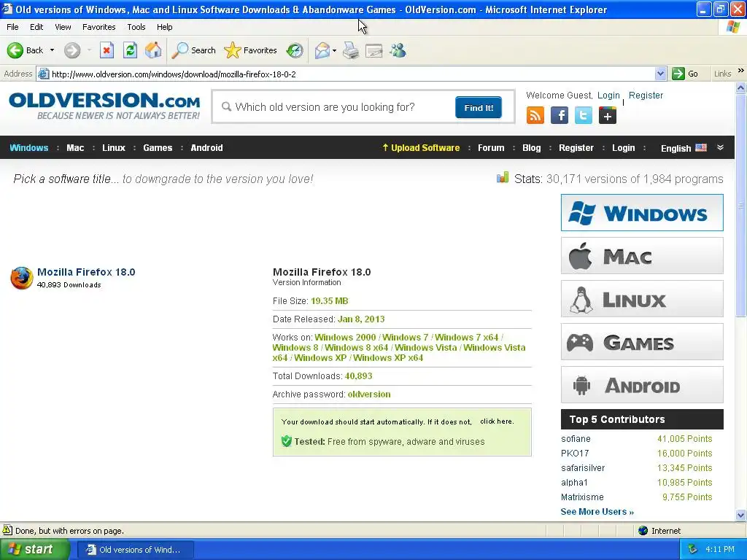Open the Mail button dropdown arrow
The image size is (747, 560).
334,50
